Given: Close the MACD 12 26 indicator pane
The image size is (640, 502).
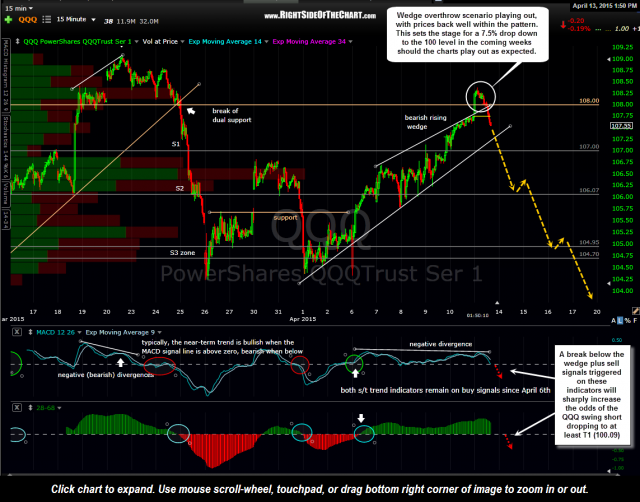Looking at the screenshot, I should [x=17, y=332].
